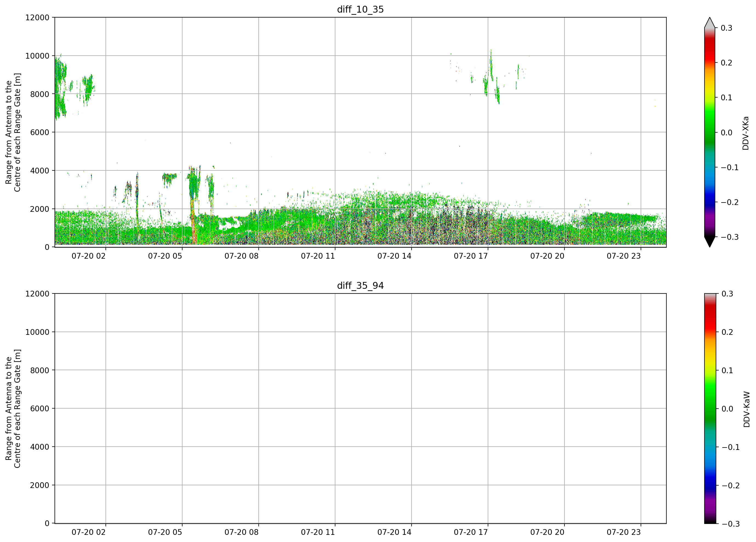Click the 'diff_35_94' plot title

click(x=360, y=286)
